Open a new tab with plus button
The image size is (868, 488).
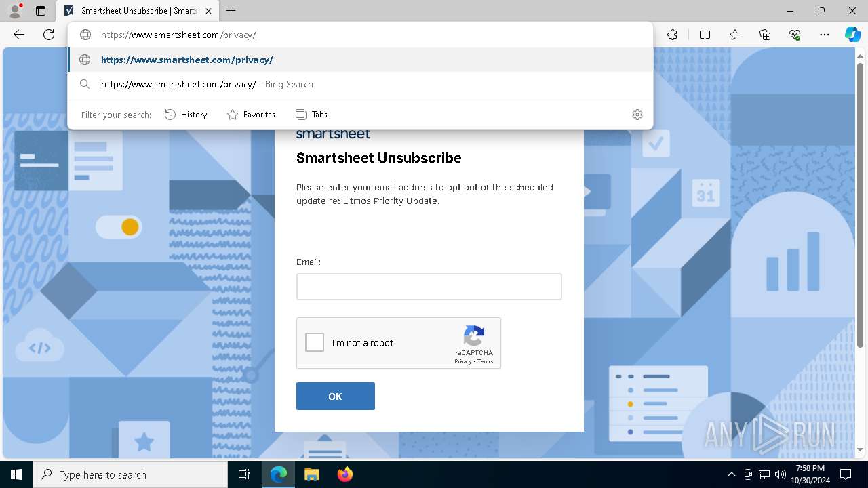pos(231,11)
